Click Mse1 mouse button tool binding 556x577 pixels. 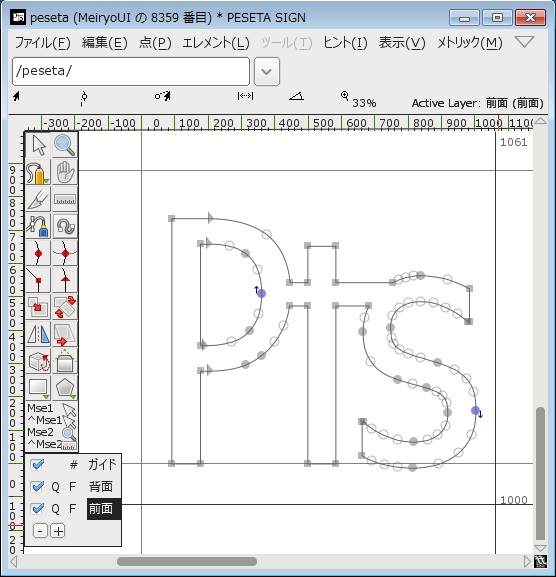click(x=52, y=408)
